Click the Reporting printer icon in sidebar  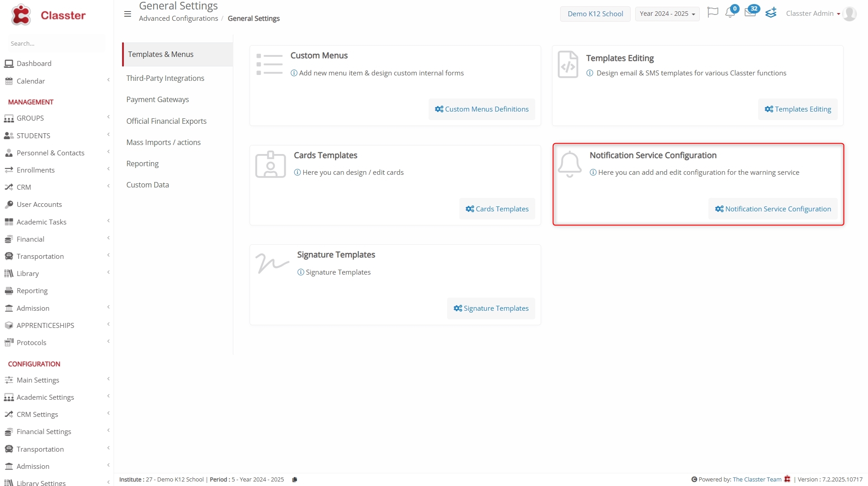[x=9, y=291]
